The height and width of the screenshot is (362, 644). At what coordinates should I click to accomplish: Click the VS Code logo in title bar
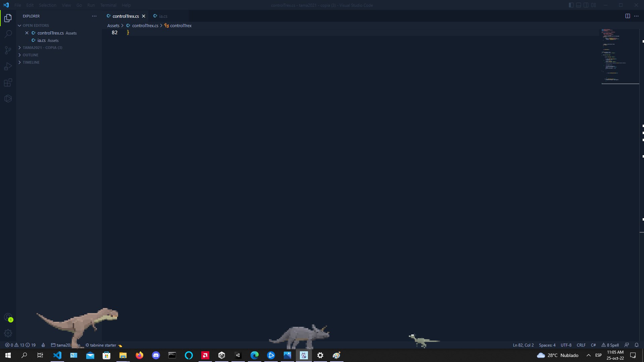(x=6, y=5)
